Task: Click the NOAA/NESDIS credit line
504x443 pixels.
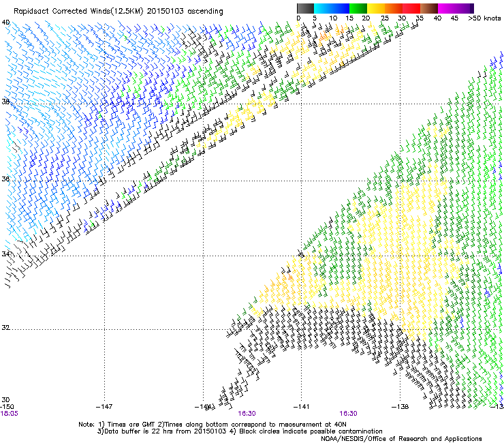Action: click(x=401, y=438)
